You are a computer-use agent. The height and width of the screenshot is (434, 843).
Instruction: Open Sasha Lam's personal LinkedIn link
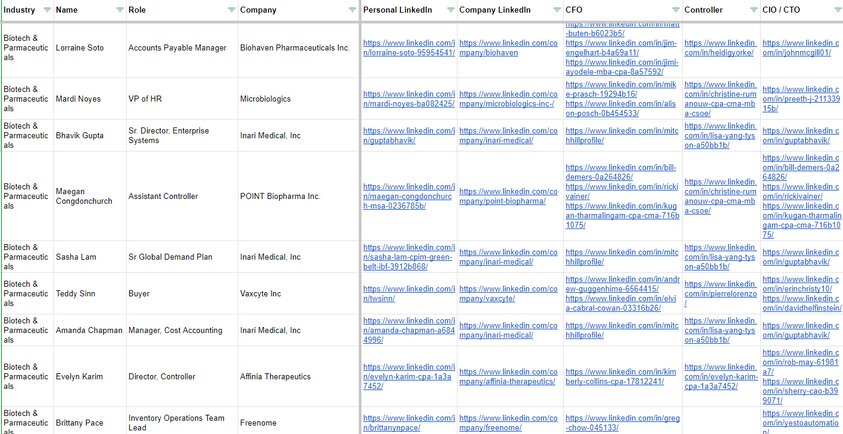409,257
